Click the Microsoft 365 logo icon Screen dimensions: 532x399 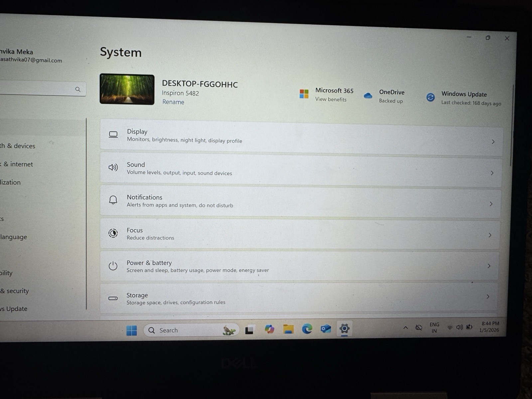(304, 94)
